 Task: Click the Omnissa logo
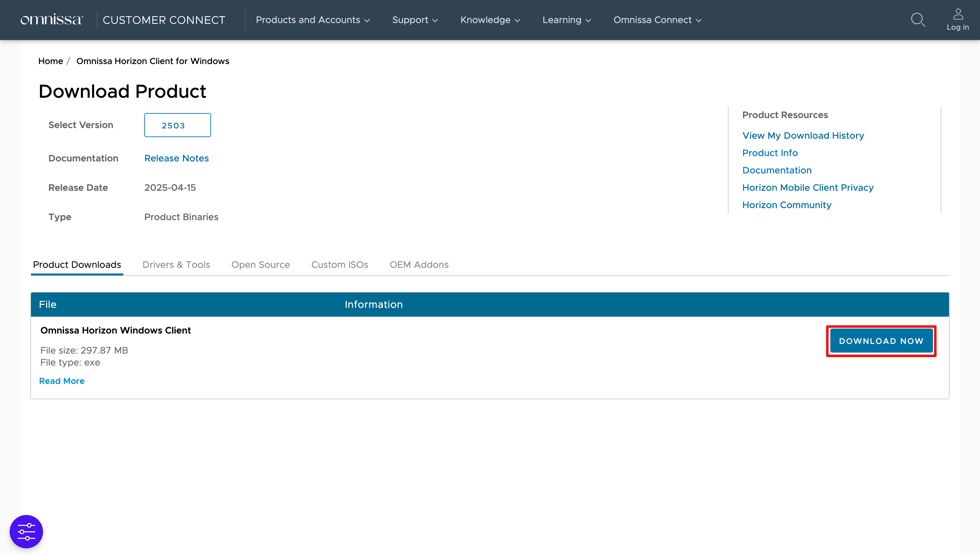[52, 20]
